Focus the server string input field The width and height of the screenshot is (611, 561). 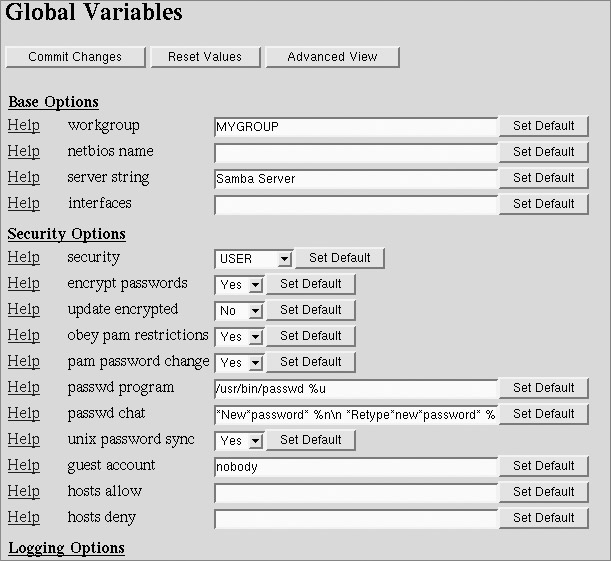click(x=355, y=179)
